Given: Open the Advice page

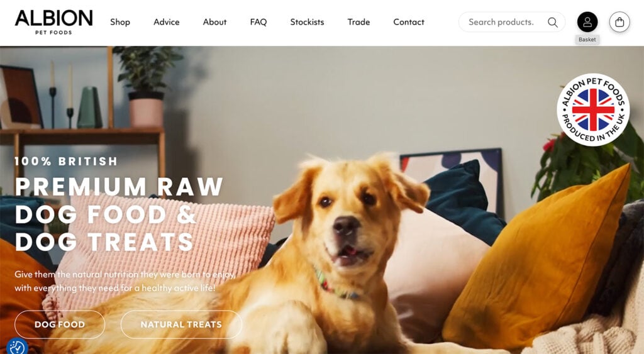Looking at the screenshot, I should tap(166, 22).
